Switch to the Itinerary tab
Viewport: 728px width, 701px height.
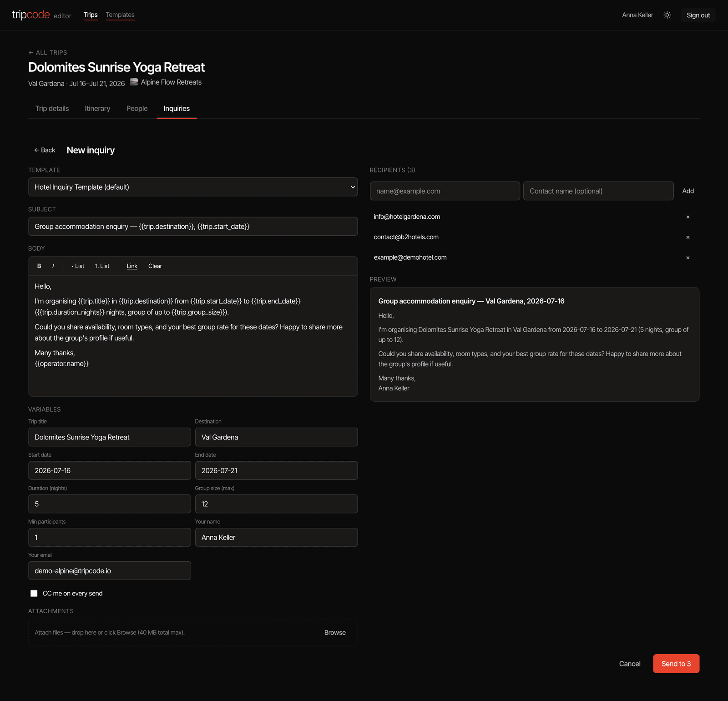pyautogui.click(x=97, y=108)
